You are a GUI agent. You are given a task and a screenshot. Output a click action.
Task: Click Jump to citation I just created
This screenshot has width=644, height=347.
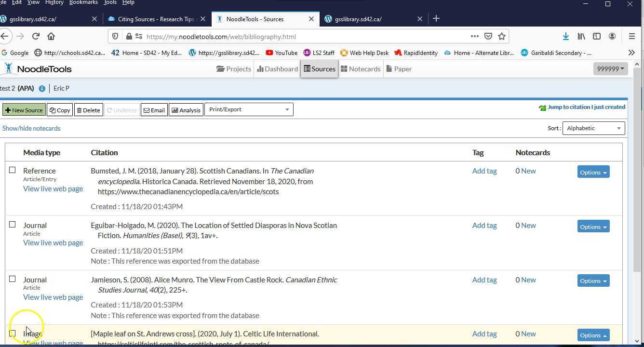click(x=586, y=107)
